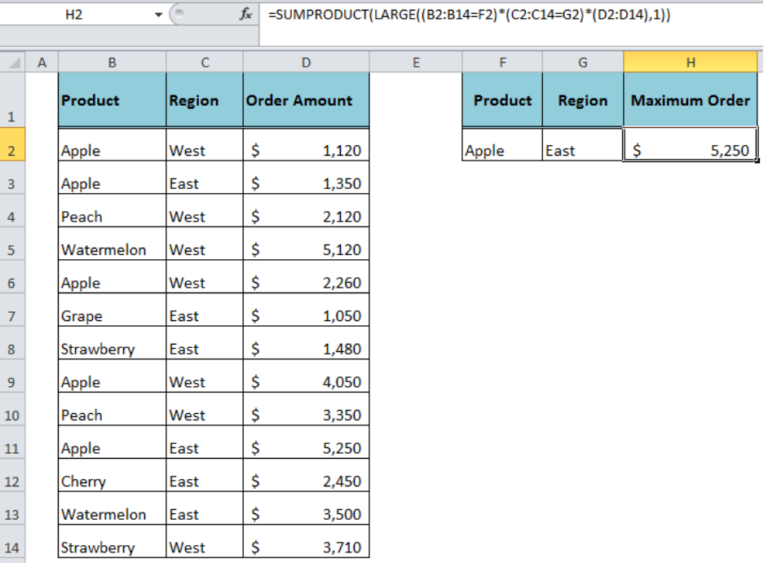Select the row 5 header

[14, 250]
